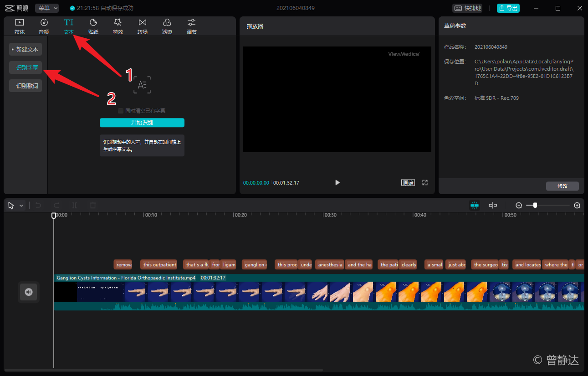Open the 调节 adjustment tab
This screenshot has height=376, width=588.
tap(191, 26)
